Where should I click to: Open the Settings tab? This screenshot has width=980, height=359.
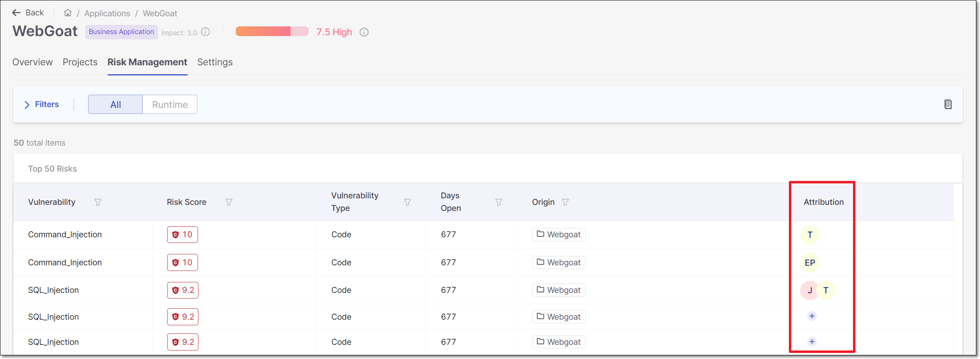[215, 62]
